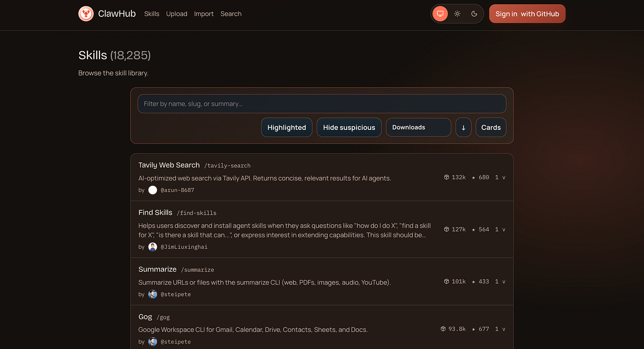Click the '1 v' version on Find Skills row
644x349 pixels.
500,229
